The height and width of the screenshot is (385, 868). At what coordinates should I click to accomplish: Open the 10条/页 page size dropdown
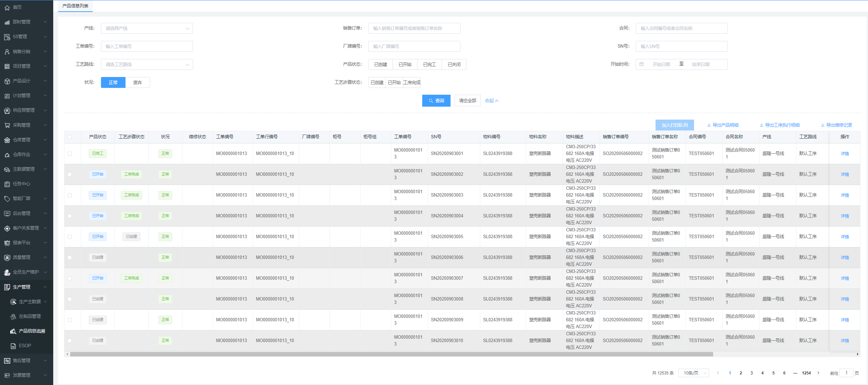[x=693, y=373]
